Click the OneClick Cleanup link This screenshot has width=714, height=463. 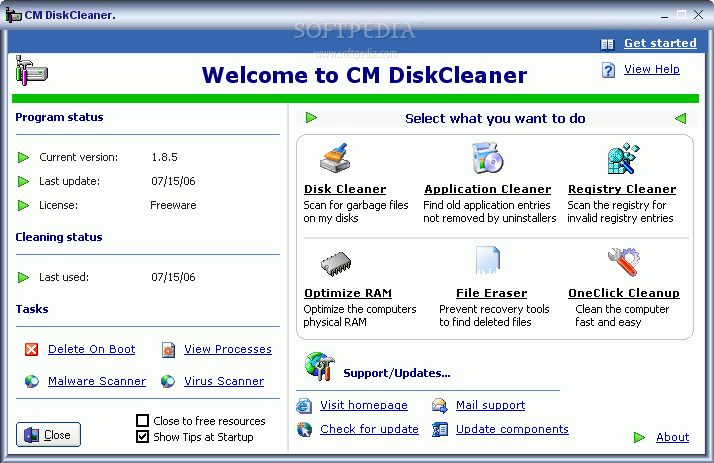point(624,293)
